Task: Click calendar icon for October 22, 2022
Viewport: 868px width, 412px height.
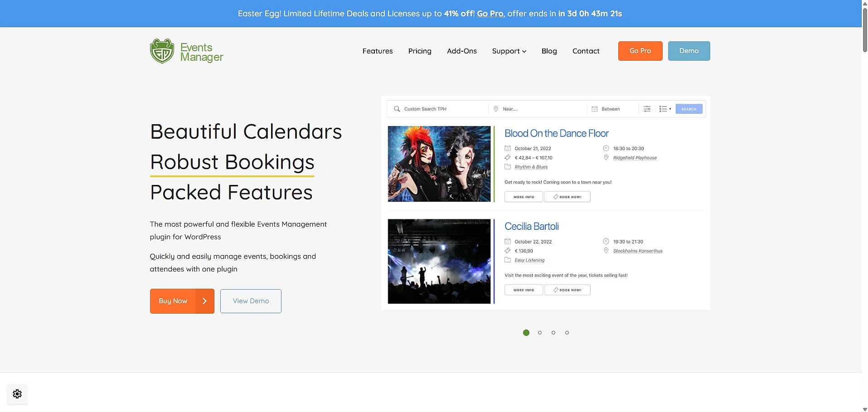Action: 508,242
